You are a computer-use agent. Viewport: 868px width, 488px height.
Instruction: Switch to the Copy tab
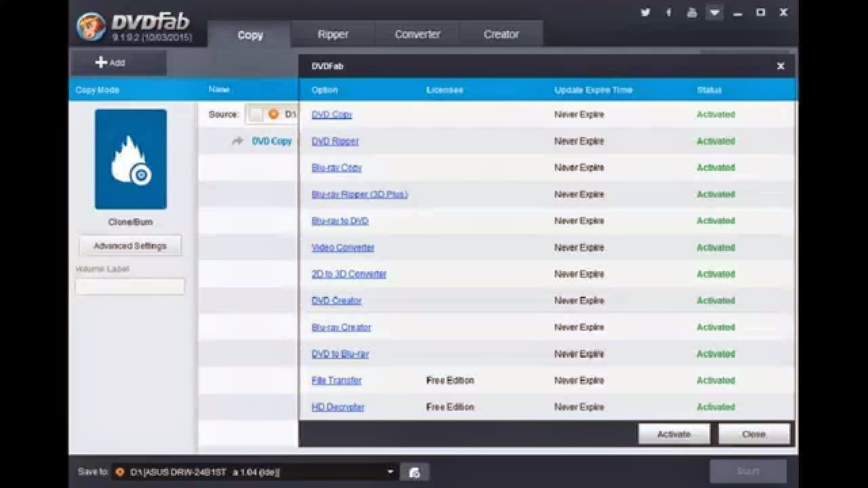coord(250,35)
